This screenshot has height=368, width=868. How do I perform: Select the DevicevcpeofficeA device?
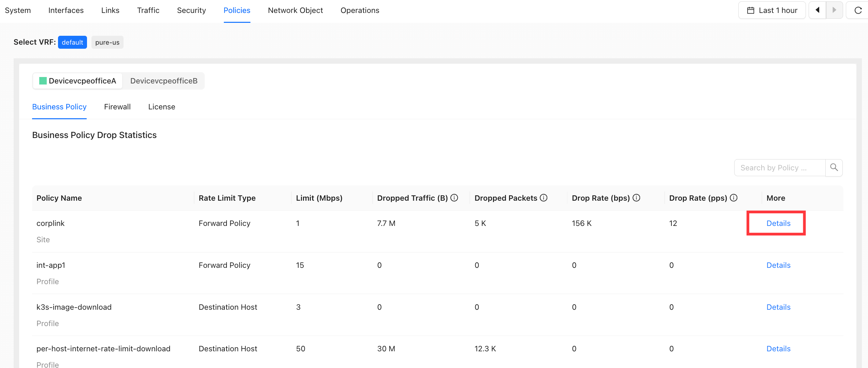point(78,81)
